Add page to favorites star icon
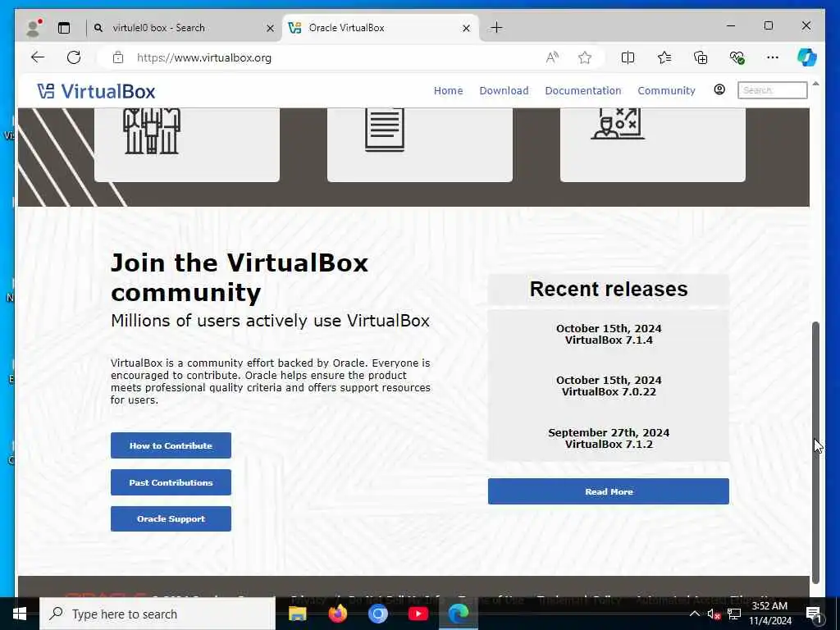 tap(584, 57)
